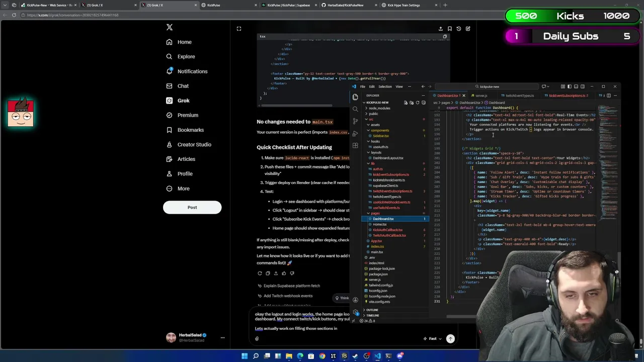Click the VS Code command center search box

tap(488, 86)
